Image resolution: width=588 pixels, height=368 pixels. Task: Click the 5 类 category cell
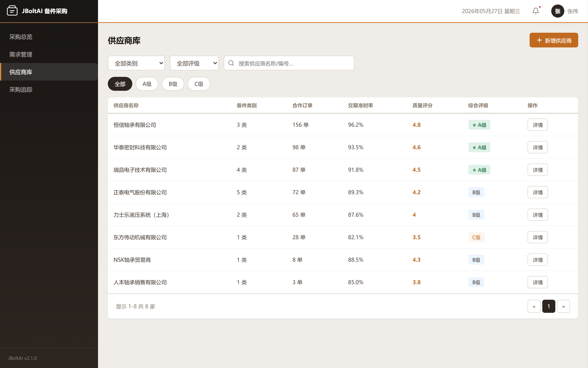coord(242,192)
